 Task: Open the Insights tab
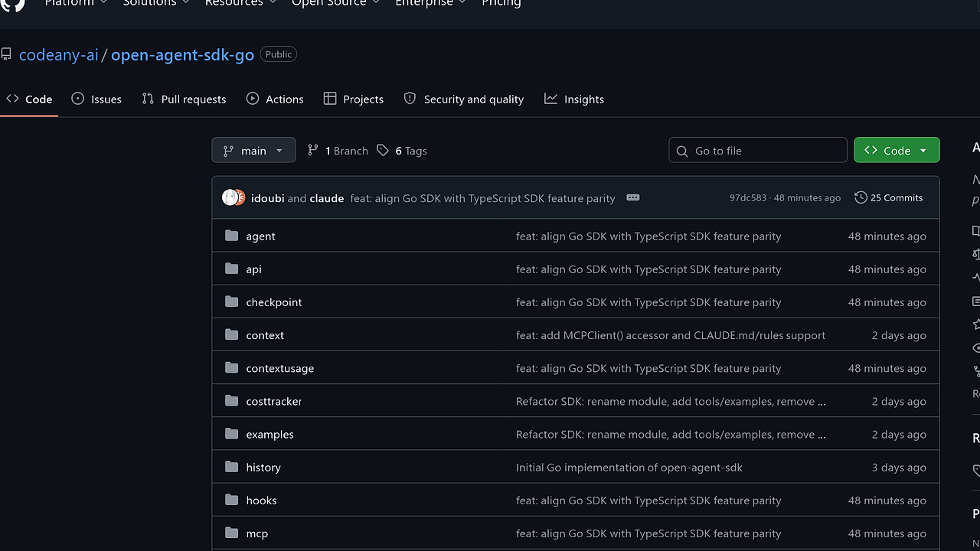click(574, 99)
